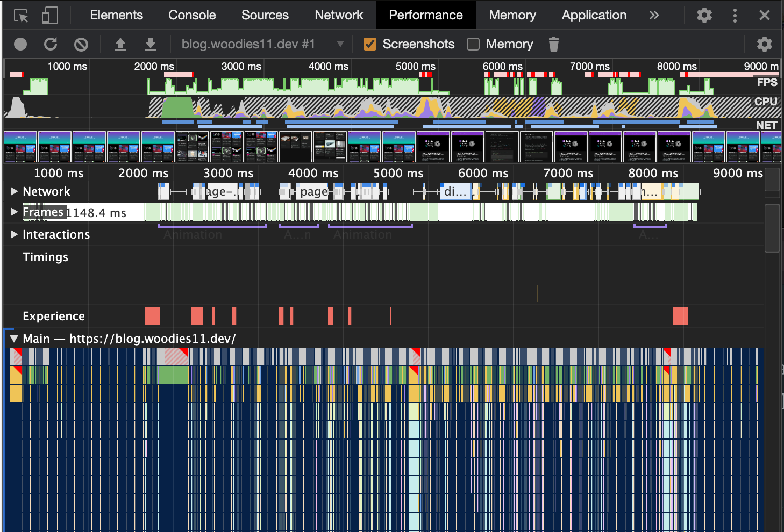The width and height of the screenshot is (784, 532).
Task: Click the 'page' network request bar
Action: [x=312, y=191]
